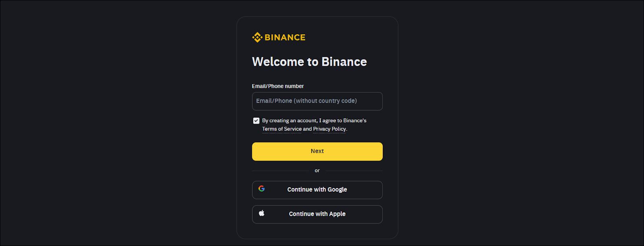Screen dimensions: 644x246
Task: Click the divider line left of "or"
Action: pyautogui.click(x=280, y=171)
